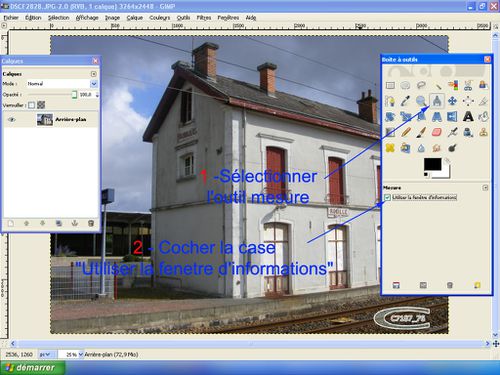Select the Measure (compass) tool

[437, 101]
